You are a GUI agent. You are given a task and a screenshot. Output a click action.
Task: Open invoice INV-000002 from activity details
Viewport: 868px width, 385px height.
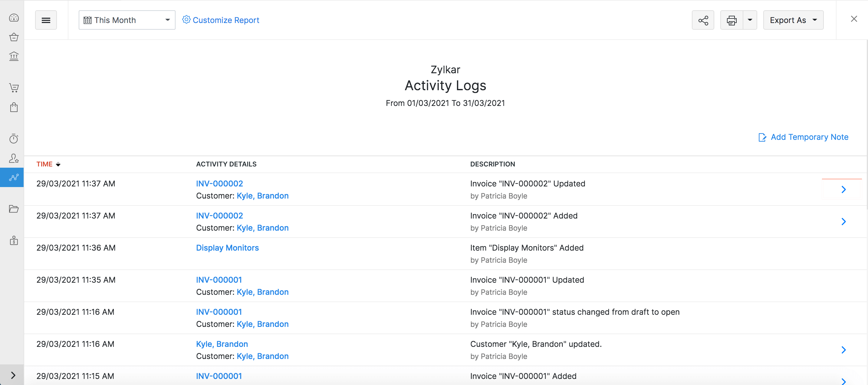coord(219,183)
